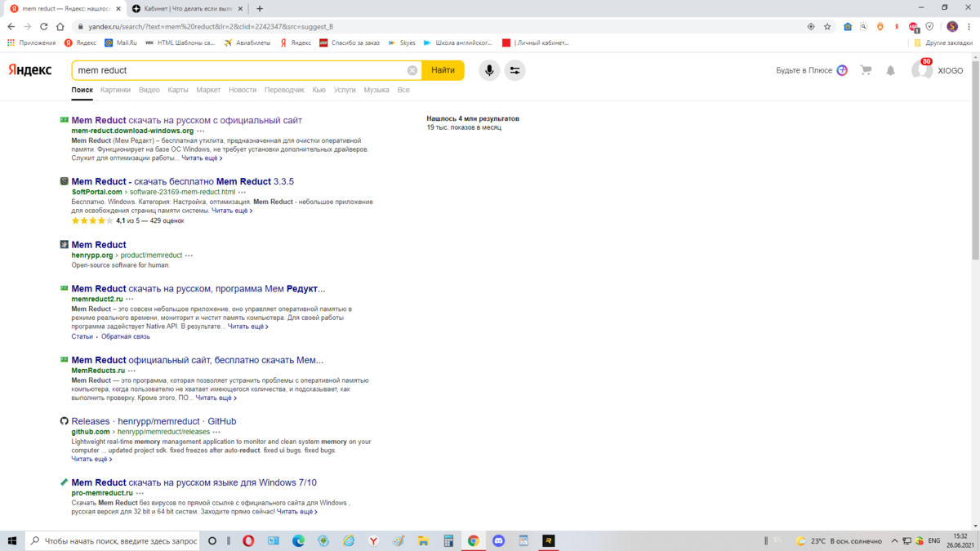This screenshot has width=980, height=551.
Task: Open Microsoft Edge from the taskbar
Action: point(299,540)
